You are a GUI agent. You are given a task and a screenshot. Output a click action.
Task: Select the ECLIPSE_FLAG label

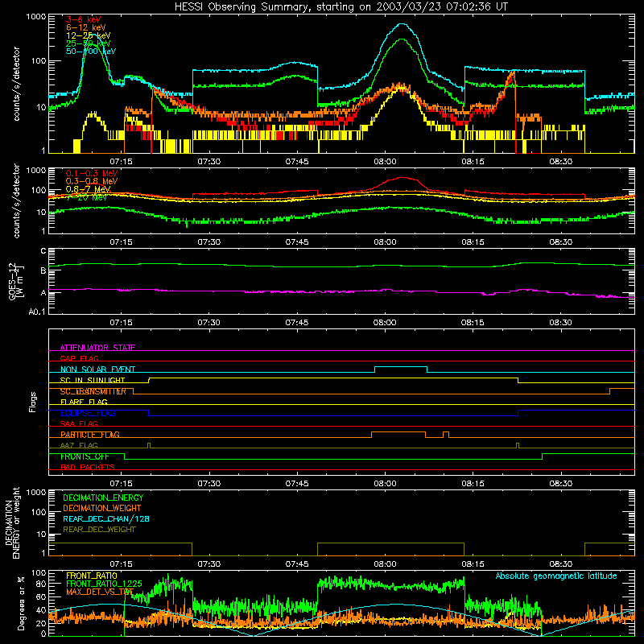point(88,413)
